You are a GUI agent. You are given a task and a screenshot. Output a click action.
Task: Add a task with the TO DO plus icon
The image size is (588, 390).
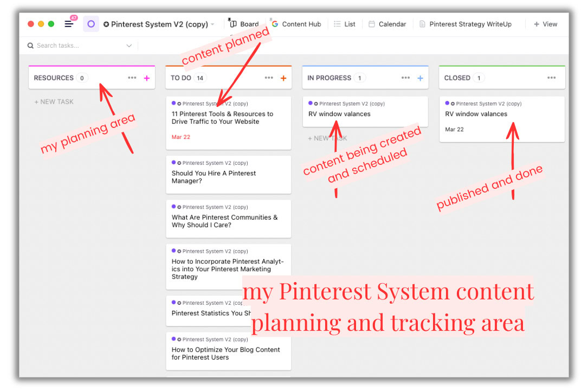(283, 78)
